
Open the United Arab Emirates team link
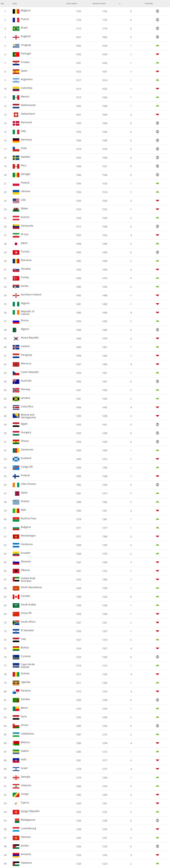28,579
